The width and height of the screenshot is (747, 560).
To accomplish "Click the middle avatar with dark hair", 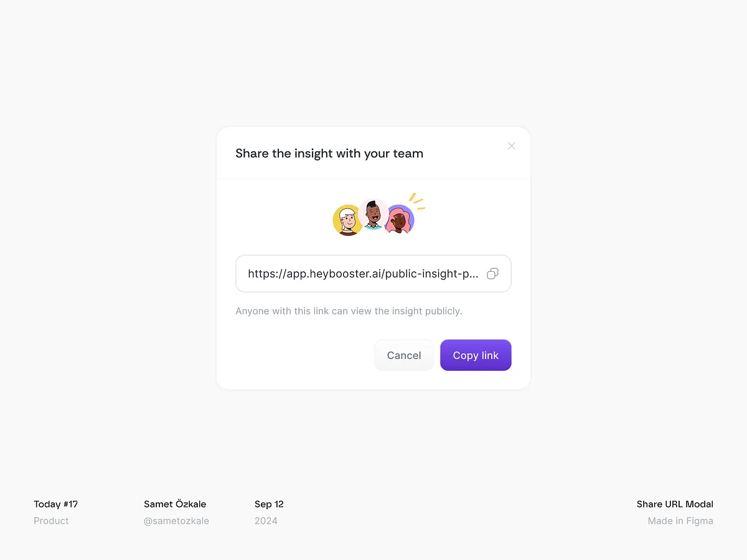I will pyautogui.click(x=373, y=214).
